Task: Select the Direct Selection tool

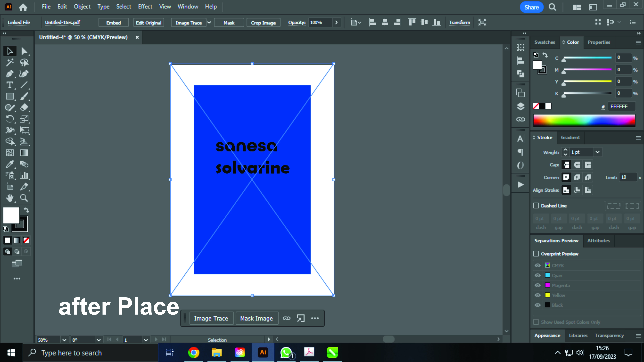Action: point(24,51)
